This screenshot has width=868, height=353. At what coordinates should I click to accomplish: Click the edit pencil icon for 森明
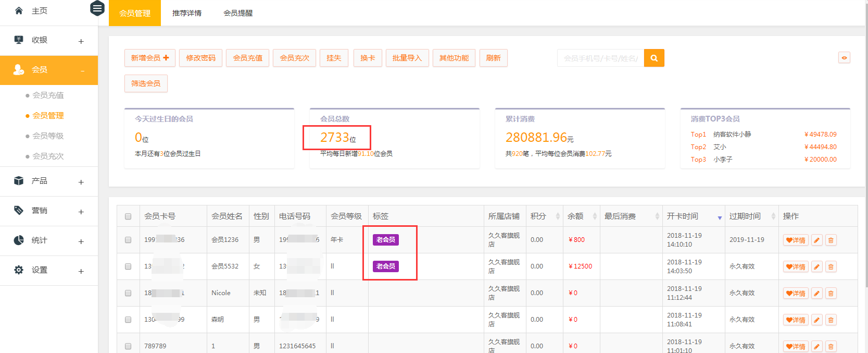(x=817, y=320)
